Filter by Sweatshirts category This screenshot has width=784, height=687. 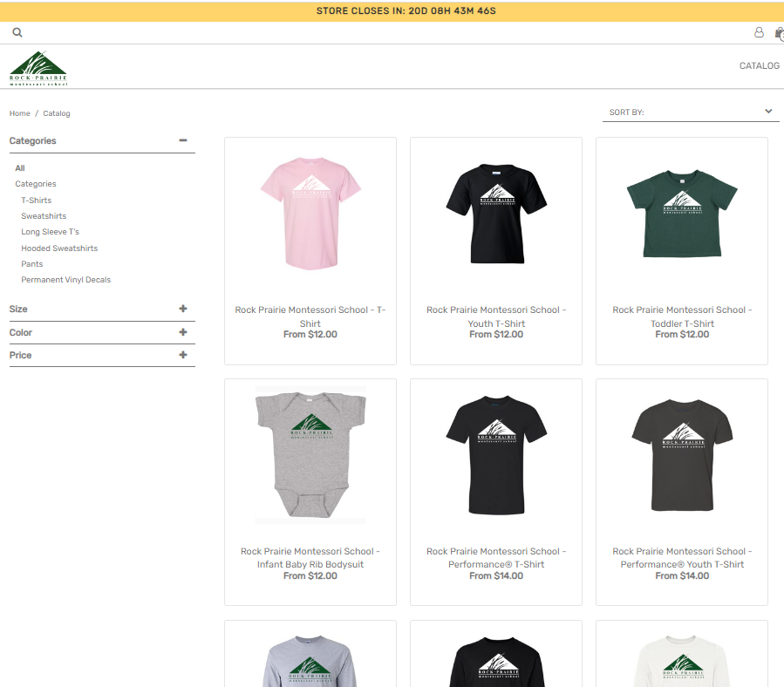pyautogui.click(x=44, y=216)
